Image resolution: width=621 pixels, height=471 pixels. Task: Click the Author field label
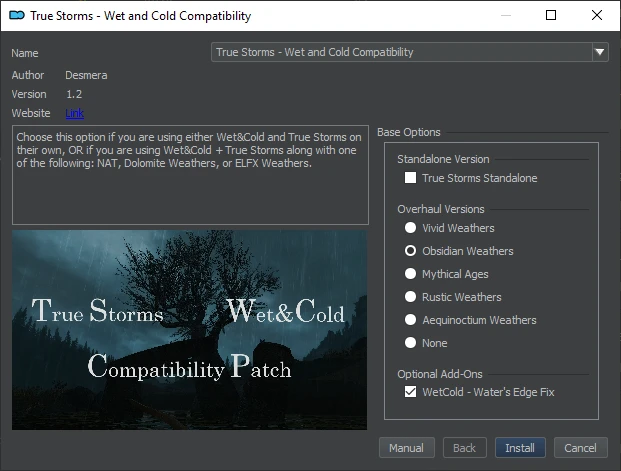(28, 75)
